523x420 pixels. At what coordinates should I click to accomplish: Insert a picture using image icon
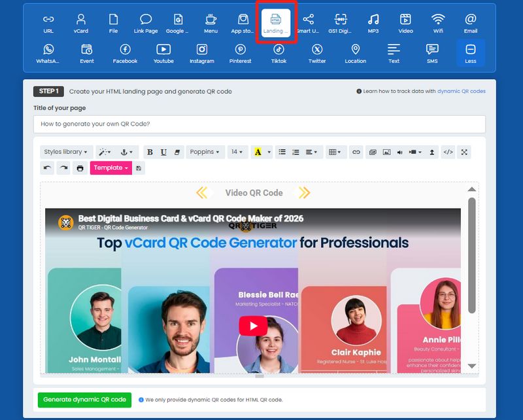coord(386,152)
